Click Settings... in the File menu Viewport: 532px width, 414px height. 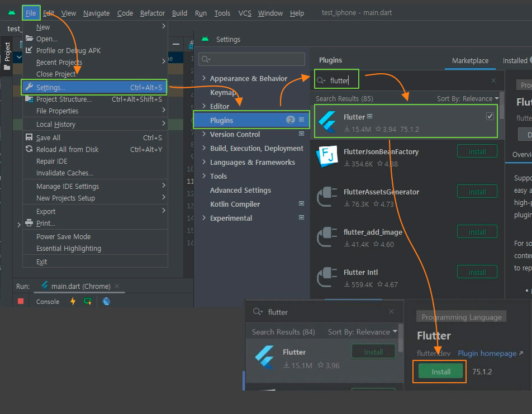94,87
